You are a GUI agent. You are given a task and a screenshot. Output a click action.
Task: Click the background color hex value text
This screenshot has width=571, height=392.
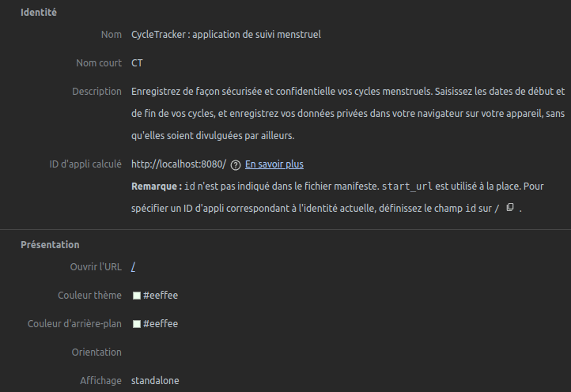point(161,324)
